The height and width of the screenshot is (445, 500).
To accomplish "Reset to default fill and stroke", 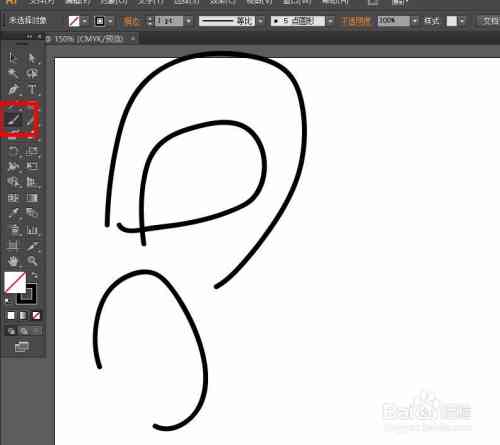I will click(x=7, y=301).
